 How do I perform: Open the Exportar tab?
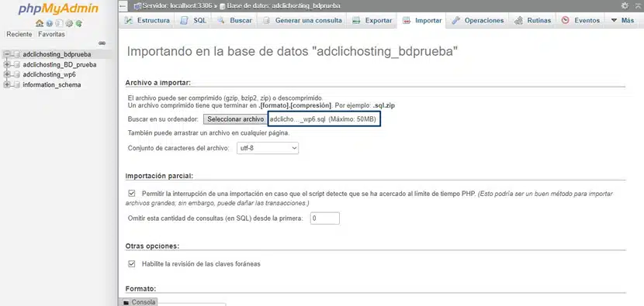coord(372,20)
